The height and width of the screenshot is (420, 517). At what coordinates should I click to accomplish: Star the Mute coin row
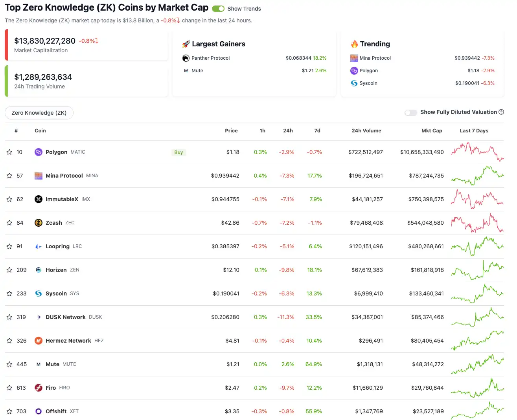[x=9, y=364]
